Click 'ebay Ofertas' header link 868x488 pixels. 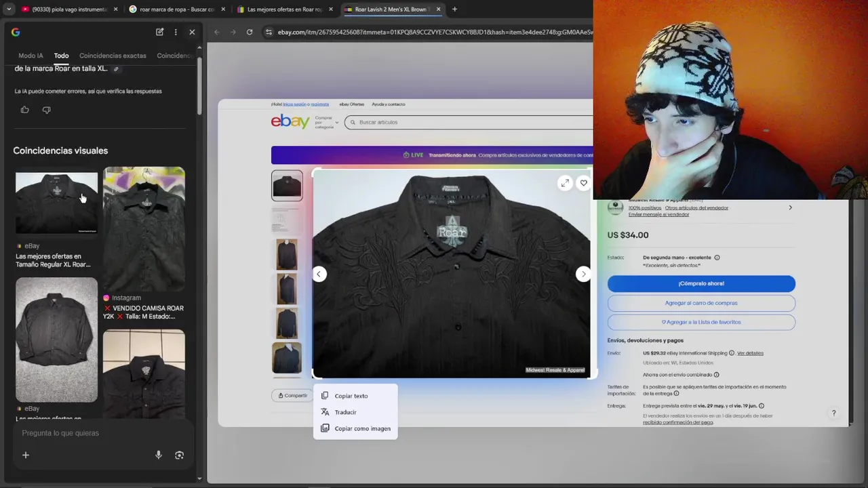(351, 104)
